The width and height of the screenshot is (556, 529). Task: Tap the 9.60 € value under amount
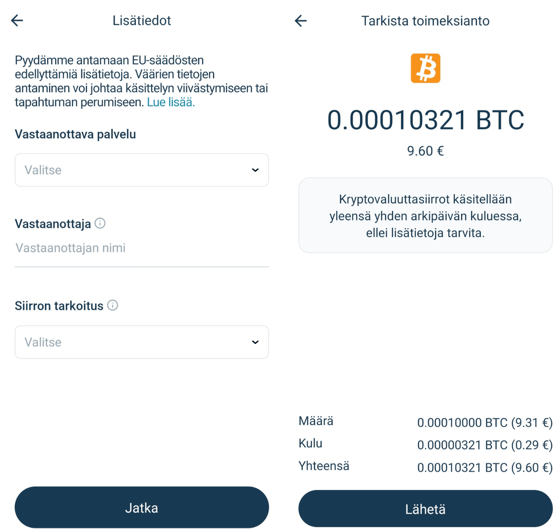[426, 151]
